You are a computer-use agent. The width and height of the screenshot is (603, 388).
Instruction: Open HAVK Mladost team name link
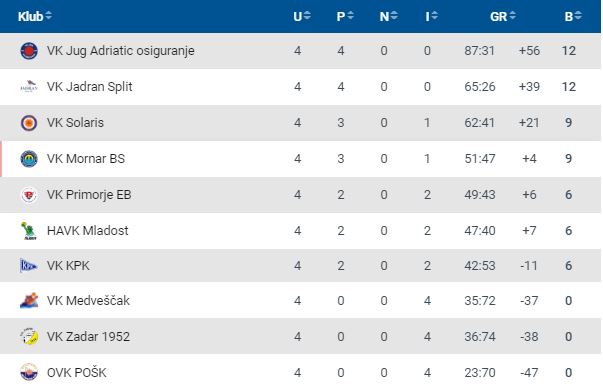coord(87,231)
